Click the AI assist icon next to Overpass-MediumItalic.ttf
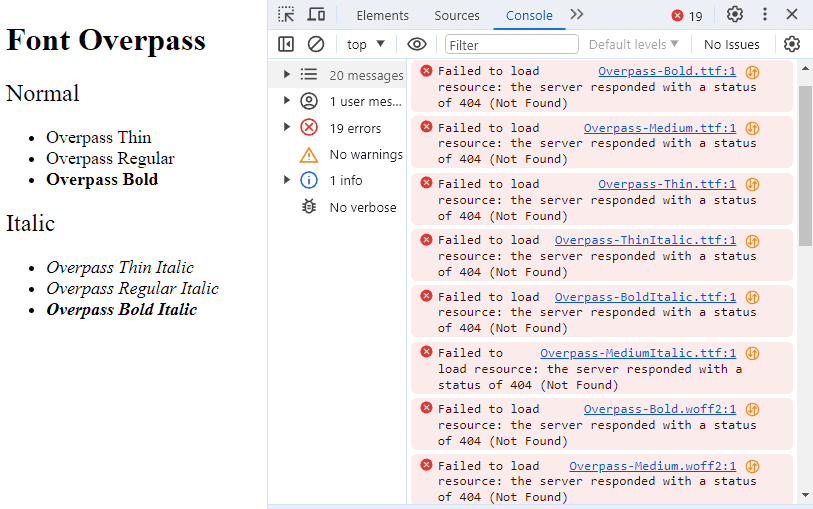Image resolution: width=813 pixels, height=509 pixels. [x=752, y=354]
